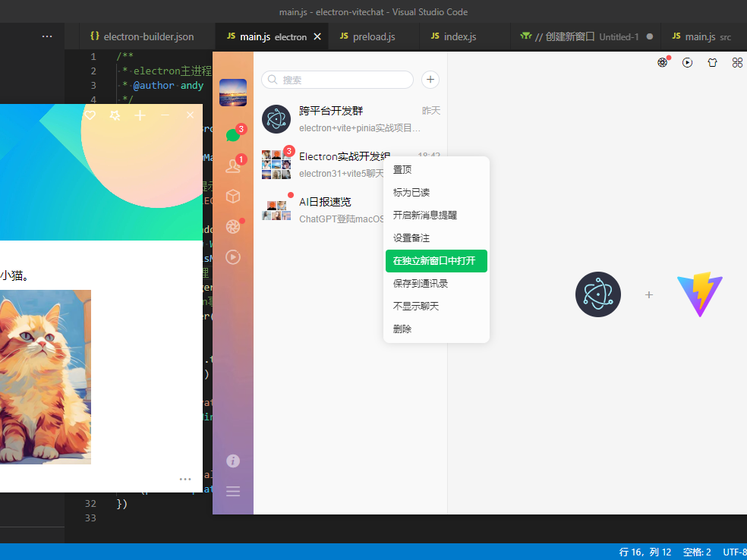Change UTF-8 encoding in the status bar
Viewport: 747px width, 560px height.
click(734, 552)
